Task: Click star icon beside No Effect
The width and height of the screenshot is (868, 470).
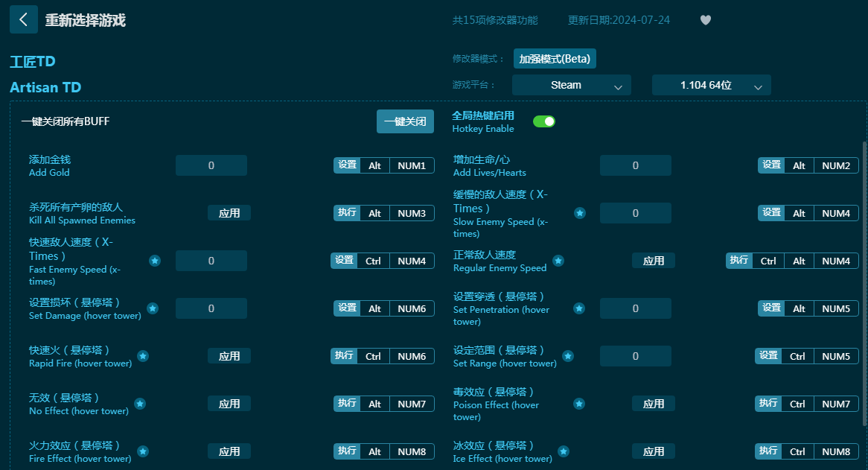Action: (x=140, y=404)
